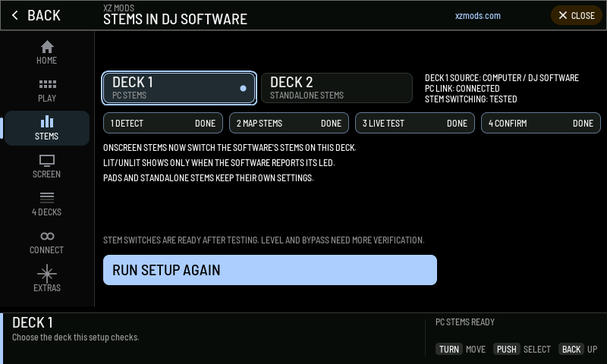607x364 pixels.
Task: Click the PUSH key hint
Action: coord(506,350)
